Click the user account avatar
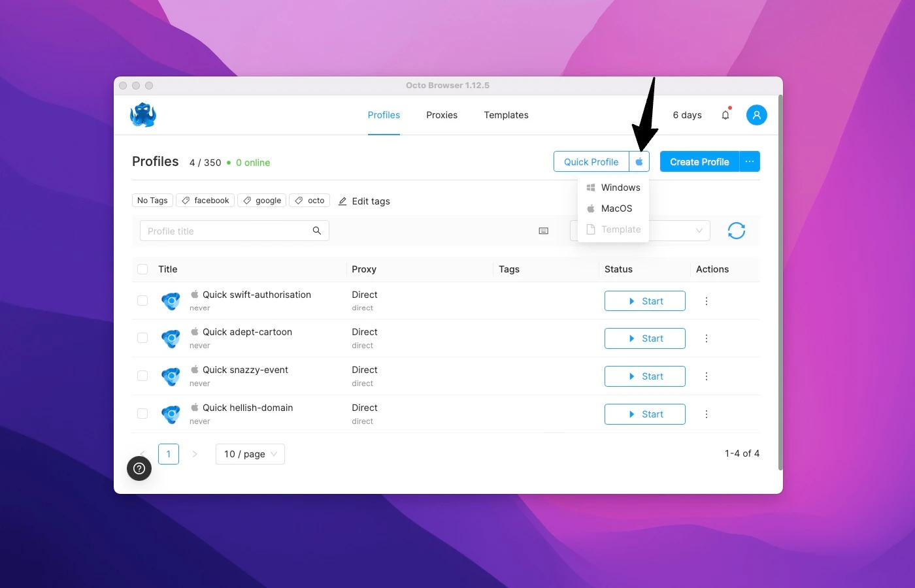 coord(756,114)
